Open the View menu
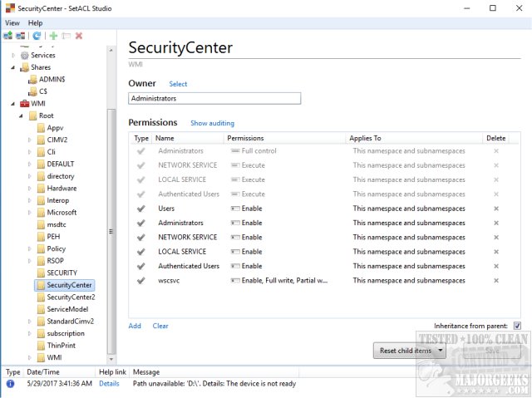 click(12, 23)
